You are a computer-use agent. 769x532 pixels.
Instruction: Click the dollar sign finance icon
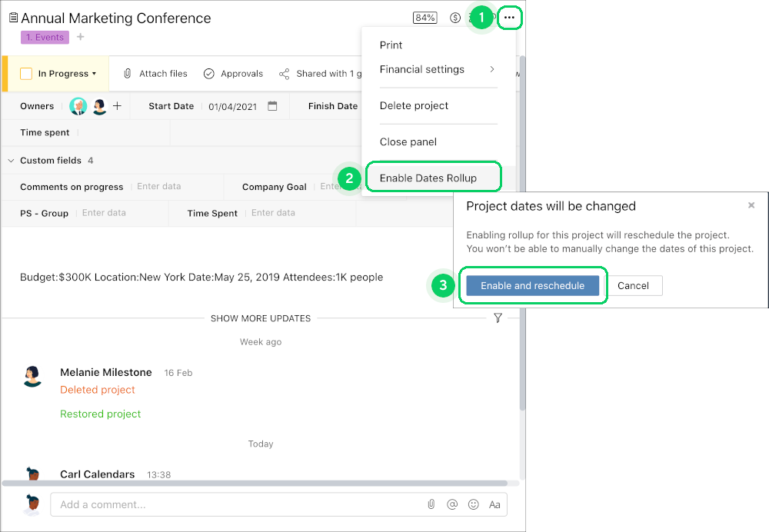(x=455, y=18)
